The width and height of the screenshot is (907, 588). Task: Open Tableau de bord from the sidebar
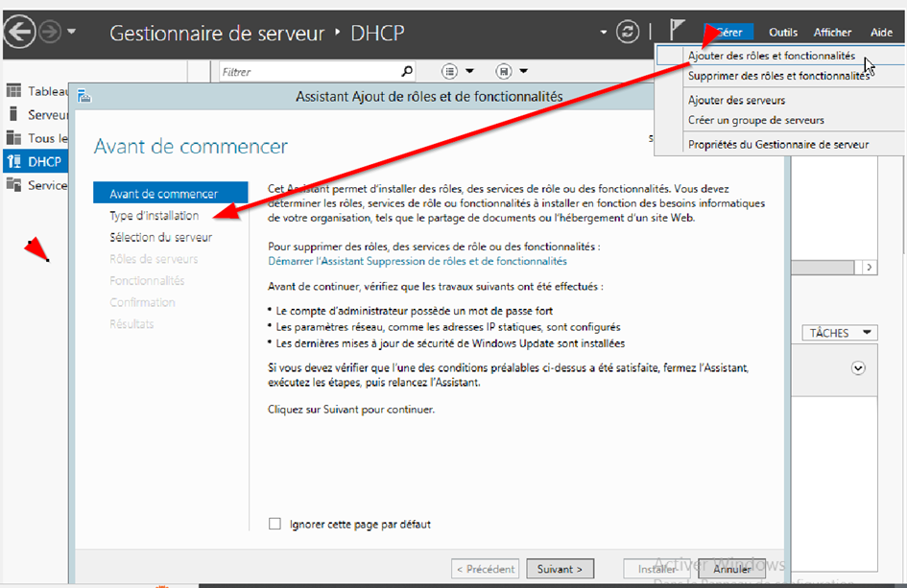point(42,91)
